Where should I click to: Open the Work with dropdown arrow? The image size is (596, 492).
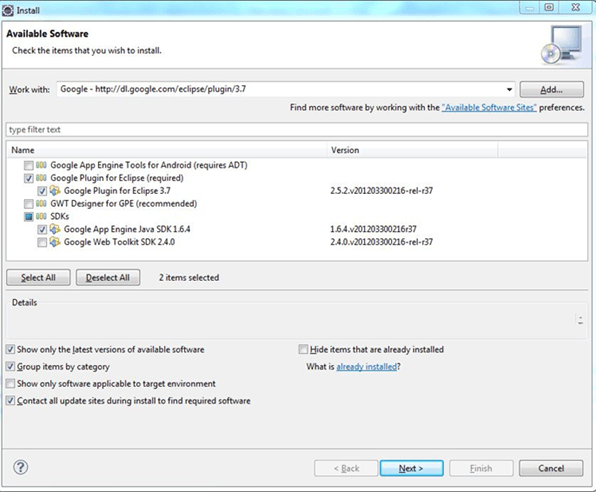pyautogui.click(x=509, y=89)
